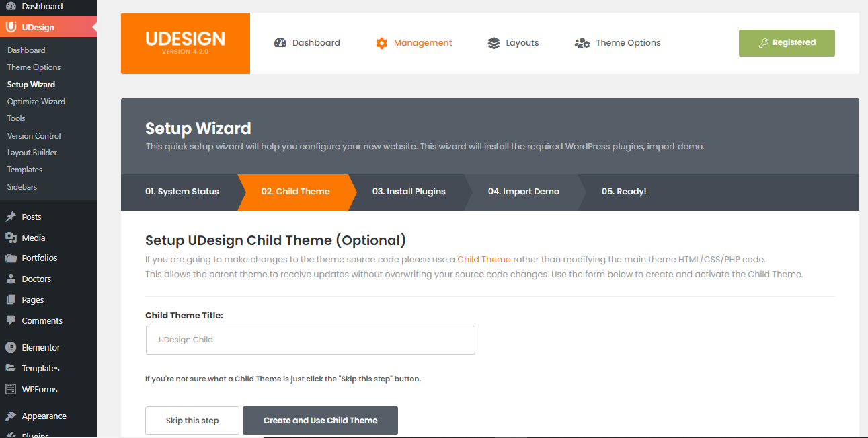Click the Media icon in sidebar
This screenshot has width=868, height=438.
pyautogui.click(x=11, y=238)
